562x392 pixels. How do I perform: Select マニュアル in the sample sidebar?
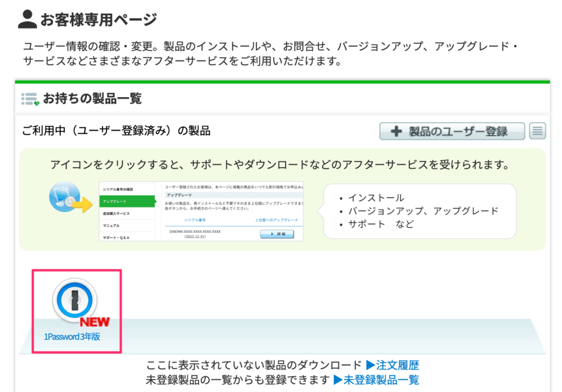[111, 225]
